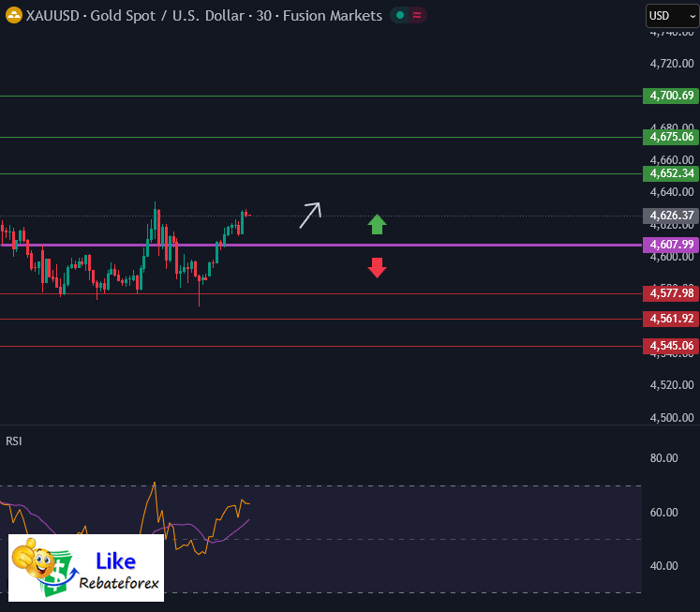The image size is (700, 612).
Task: Click the orange RSI line peak
Action: point(155,483)
